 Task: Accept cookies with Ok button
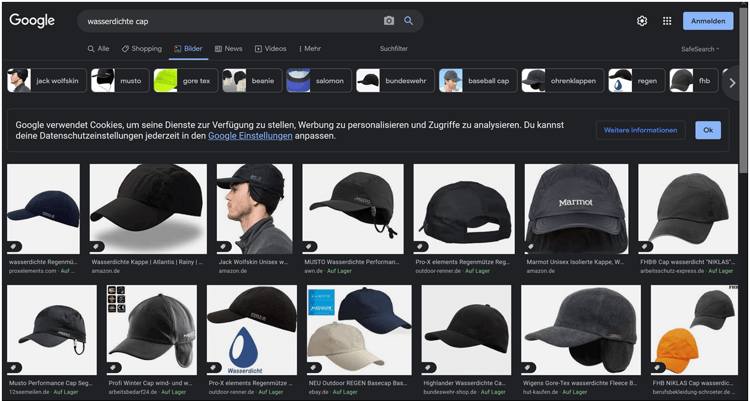pos(708,130)
